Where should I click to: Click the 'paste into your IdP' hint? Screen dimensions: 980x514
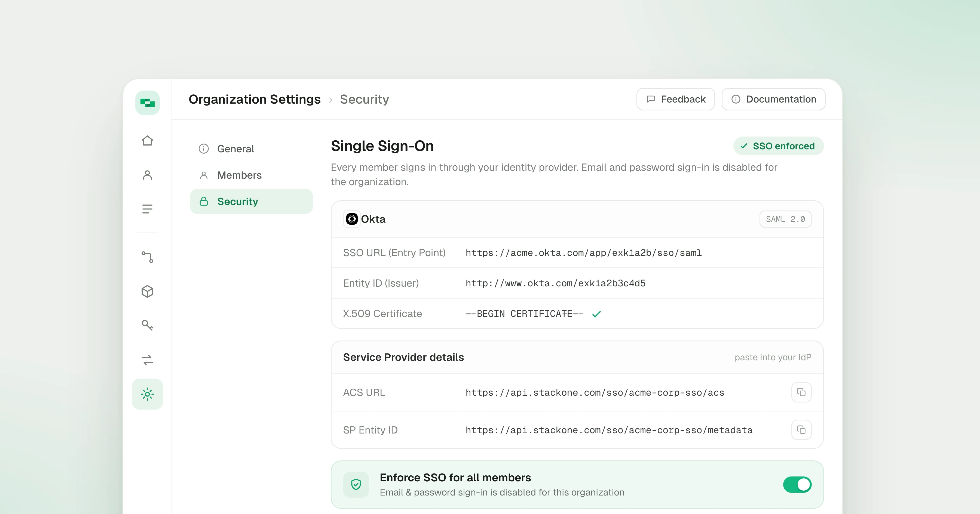[773, 357]
